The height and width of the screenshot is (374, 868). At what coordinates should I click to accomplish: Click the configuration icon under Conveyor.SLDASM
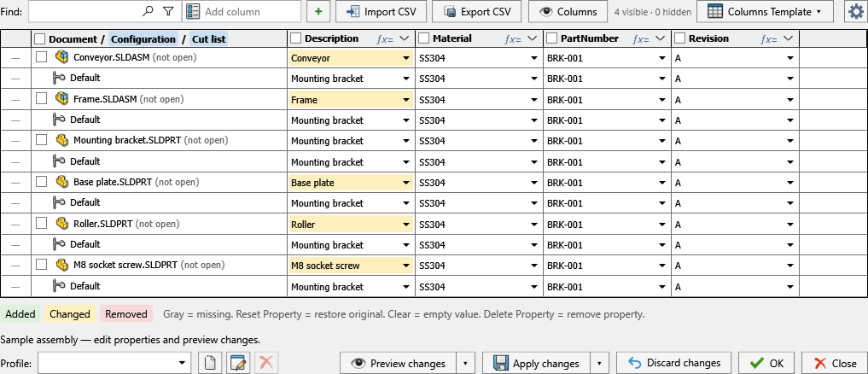tap(59, 78)
